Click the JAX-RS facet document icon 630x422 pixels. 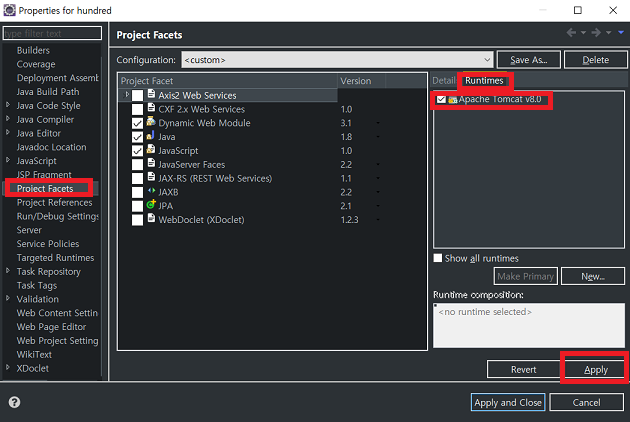(151, 177)
